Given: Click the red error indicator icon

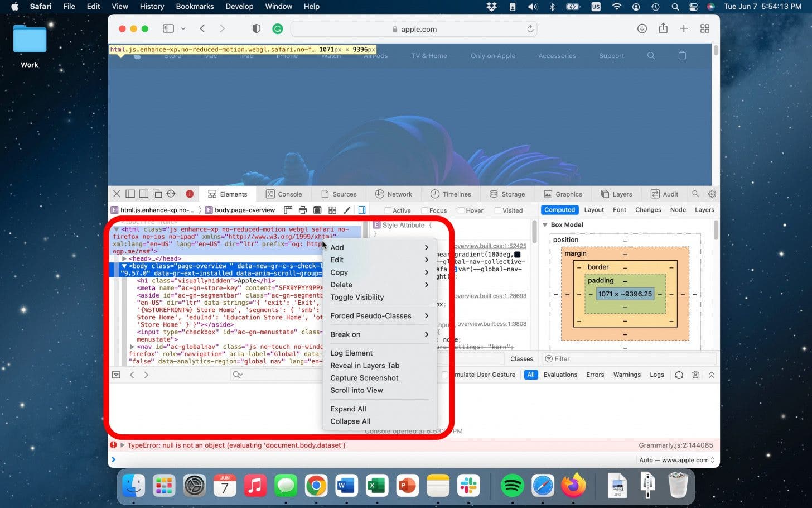Looking at the screenshot, I should (190, 194).
